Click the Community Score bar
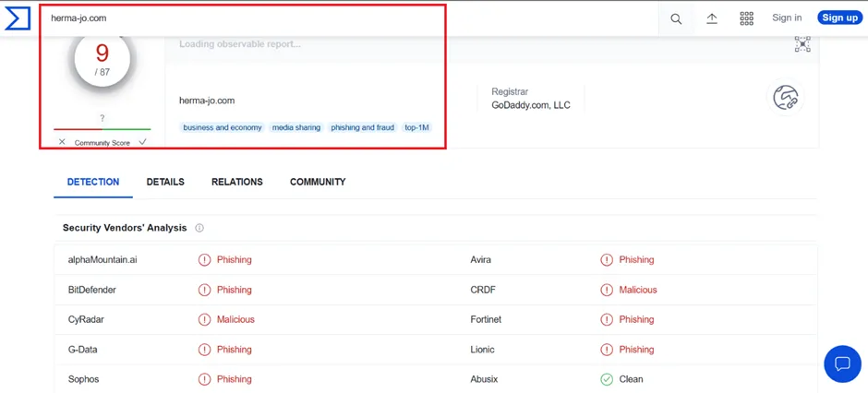Screen dimensions: 868x393 102,129
